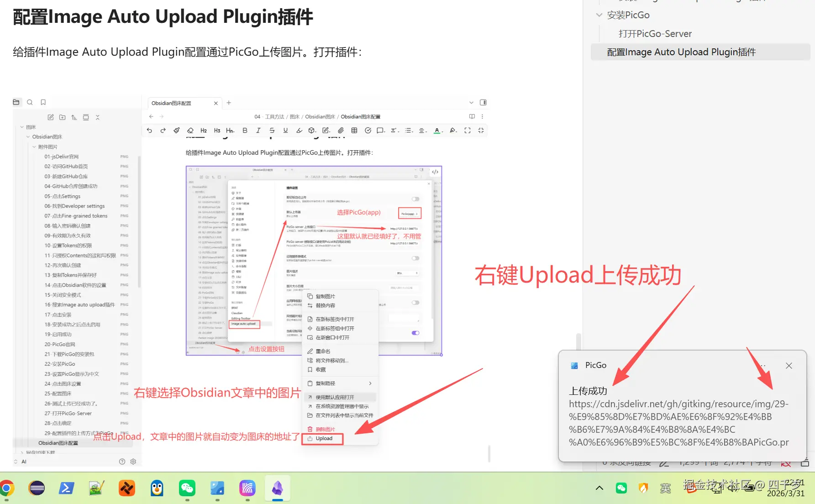
Task: Toggle fullscreen focus mode icon
Action: pos(468,131)
